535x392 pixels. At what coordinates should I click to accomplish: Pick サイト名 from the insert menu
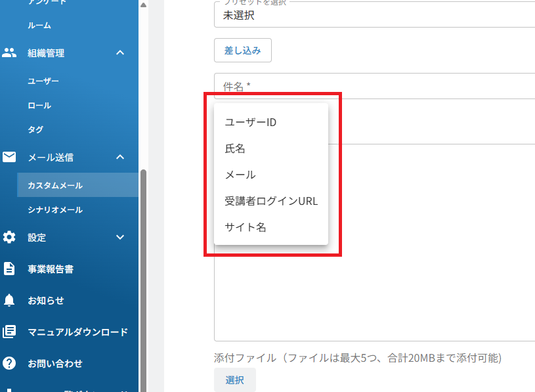coord(271,227)
